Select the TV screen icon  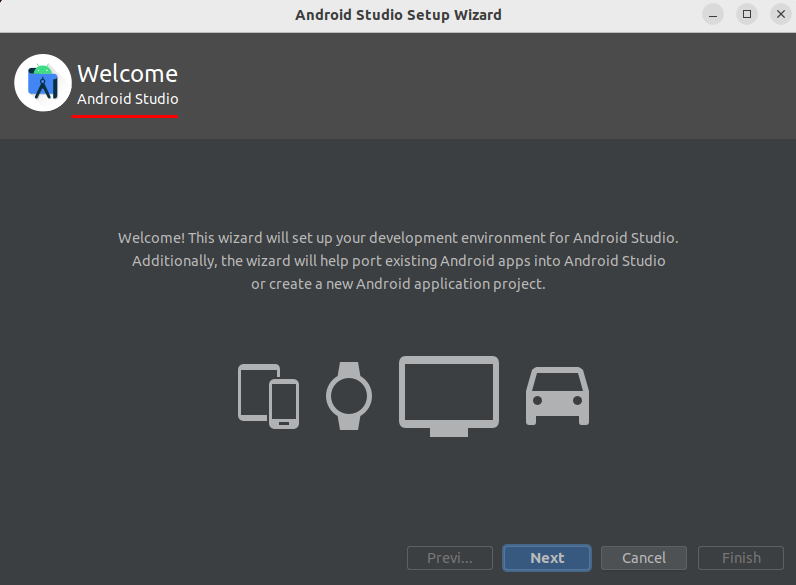[x=449, y=396]
